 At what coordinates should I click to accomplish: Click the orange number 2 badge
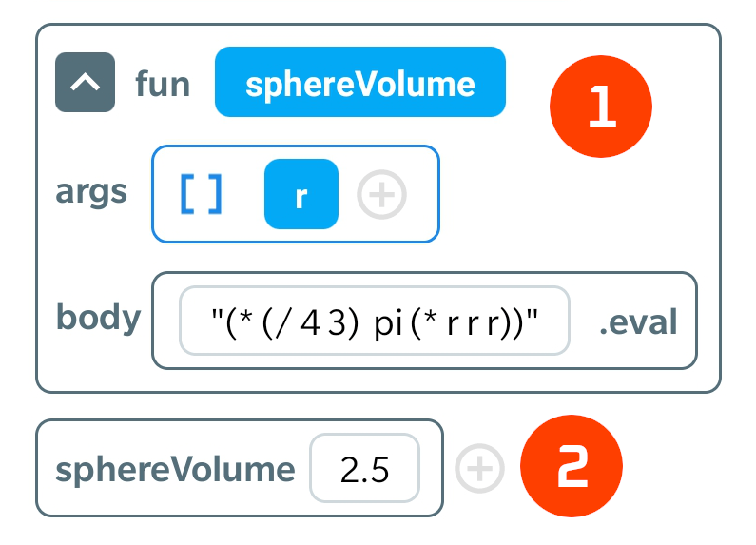pos(571,470)
